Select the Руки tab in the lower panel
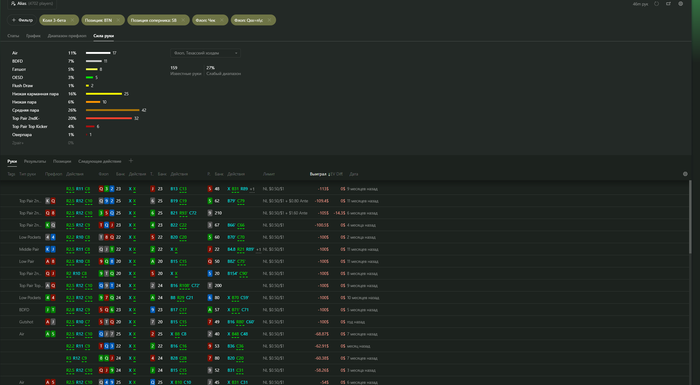Image resolution: width=700 pixels, height=385 pixels. click(x=12, y=161)
